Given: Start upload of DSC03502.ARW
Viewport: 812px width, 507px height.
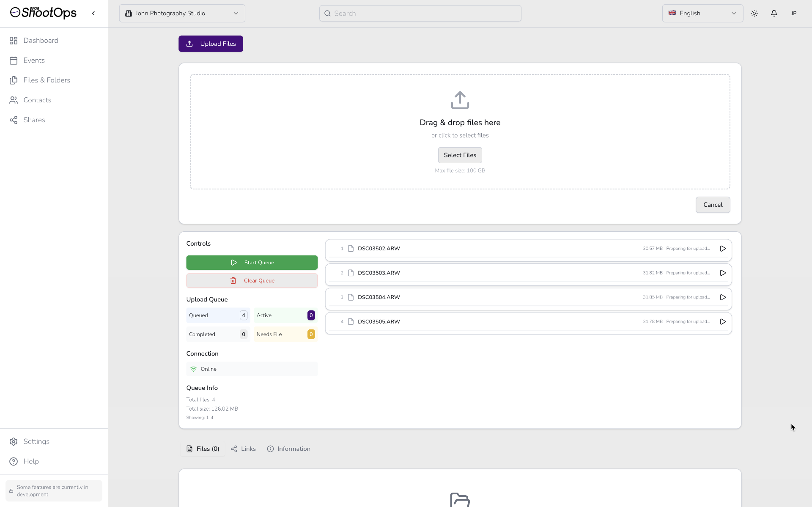Looking at the screenshot, I should click(722, 249).
